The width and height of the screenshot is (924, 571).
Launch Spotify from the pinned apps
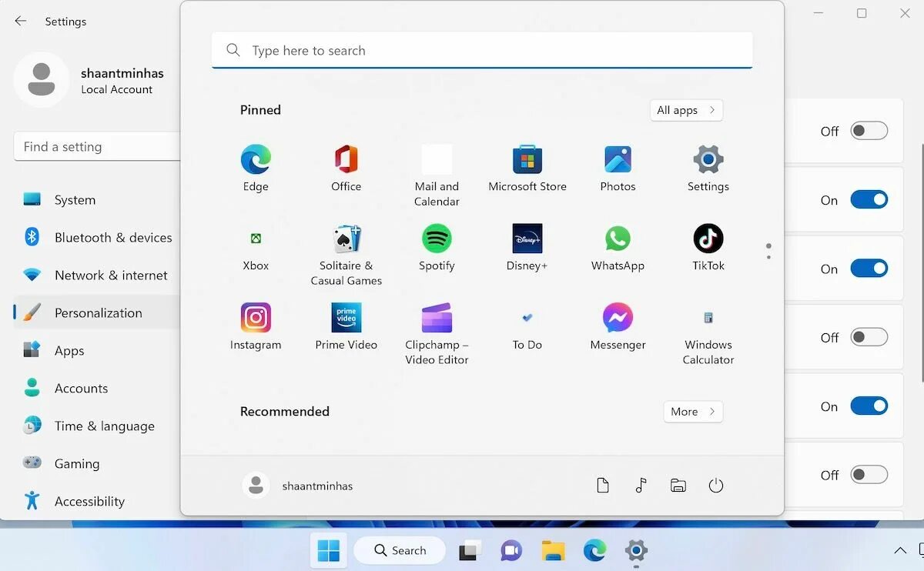(437, 239)
